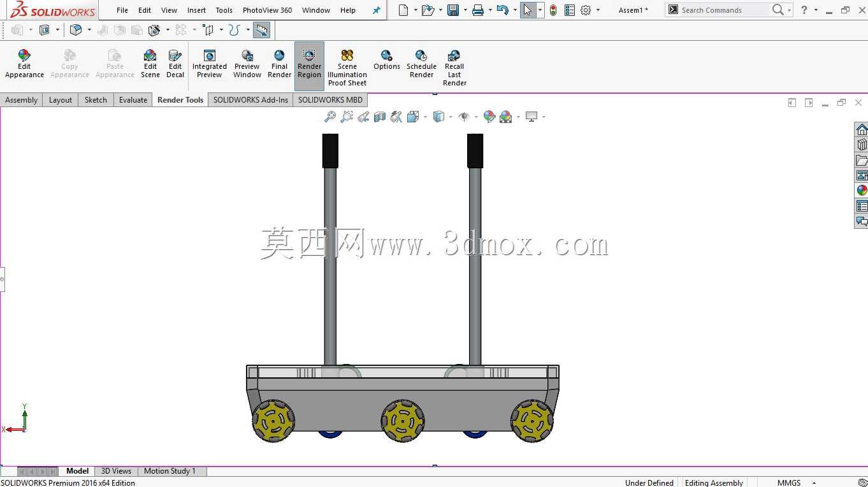Viewport: 868px width, 487px height.
Task: Start Final Render
Action: coord(279,64)
